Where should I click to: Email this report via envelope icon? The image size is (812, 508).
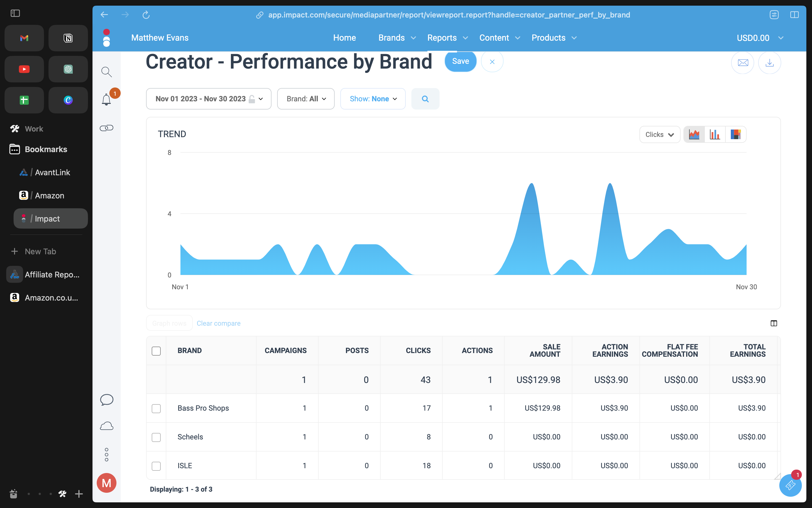743,62
